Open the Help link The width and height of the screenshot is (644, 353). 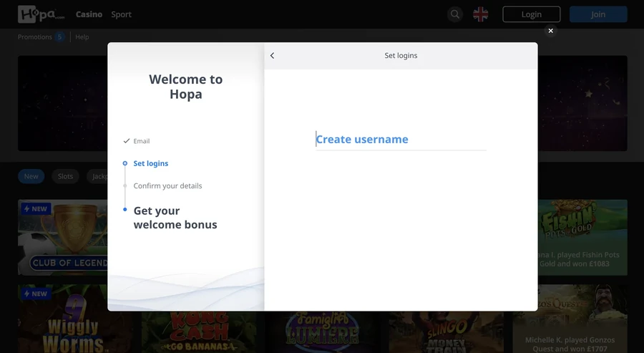(82, 37)
